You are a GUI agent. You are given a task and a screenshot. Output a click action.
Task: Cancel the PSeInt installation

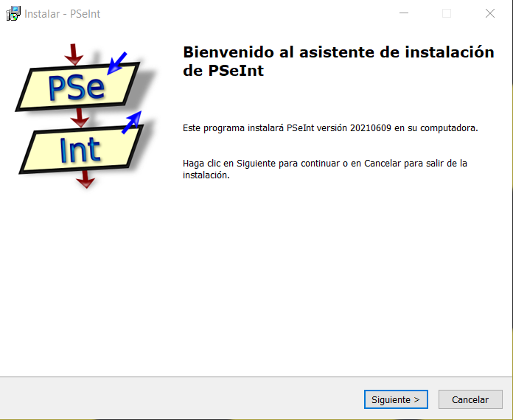tap(470, 399)
